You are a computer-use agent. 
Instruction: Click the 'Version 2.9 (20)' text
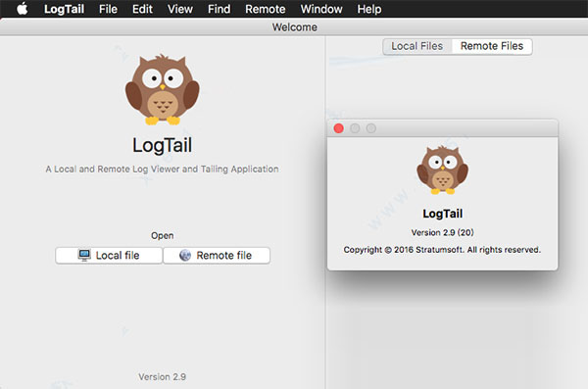coord(443,232)
